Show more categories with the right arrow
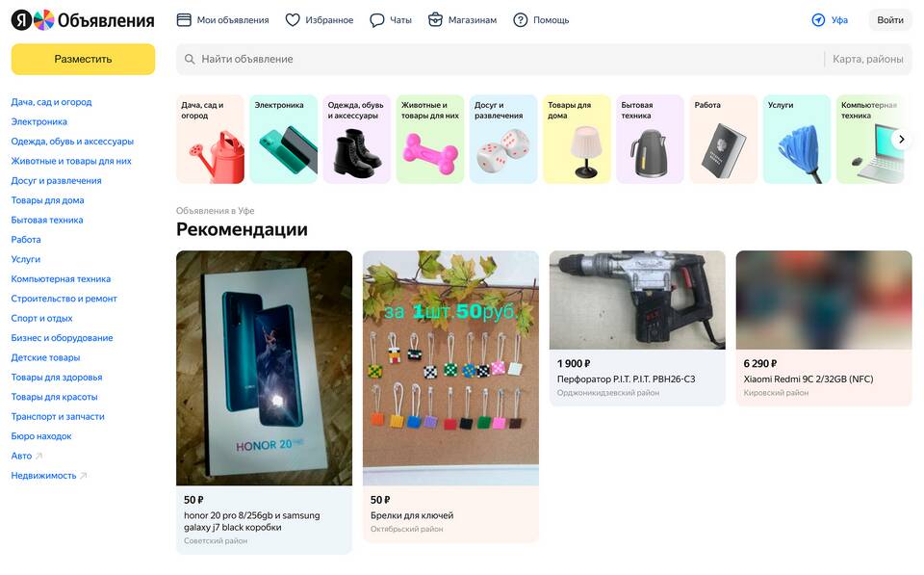The height and width of the screenshot is (575, 924). [901, 140]
